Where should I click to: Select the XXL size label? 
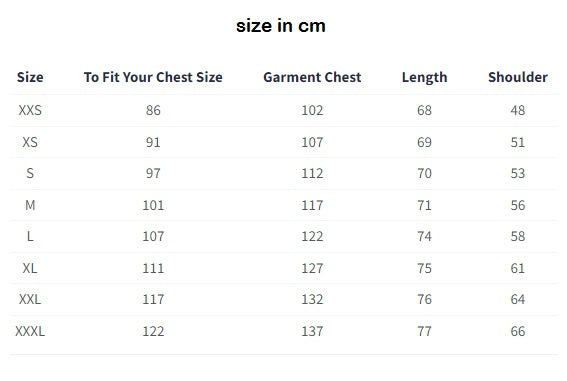click(x=30, y=299)
